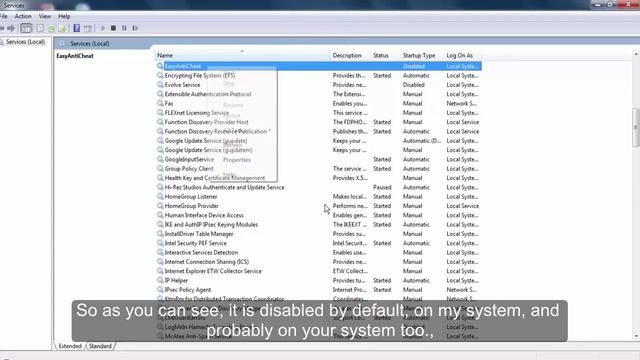Click the gear icon beside Evolve Service
This screenshot has height=360, width=640.
click(x=160, y=85)
